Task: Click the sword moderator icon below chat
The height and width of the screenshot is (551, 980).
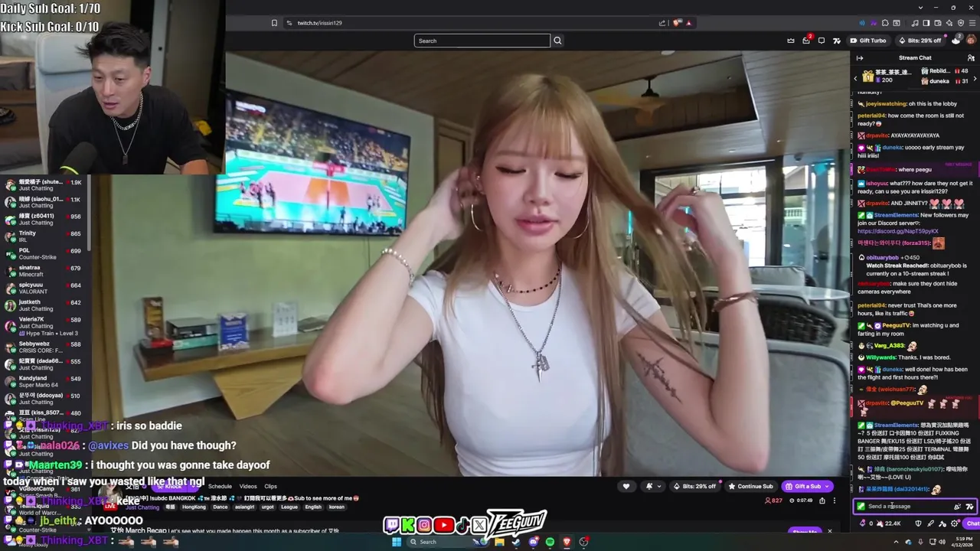Action: coord(930,523)
